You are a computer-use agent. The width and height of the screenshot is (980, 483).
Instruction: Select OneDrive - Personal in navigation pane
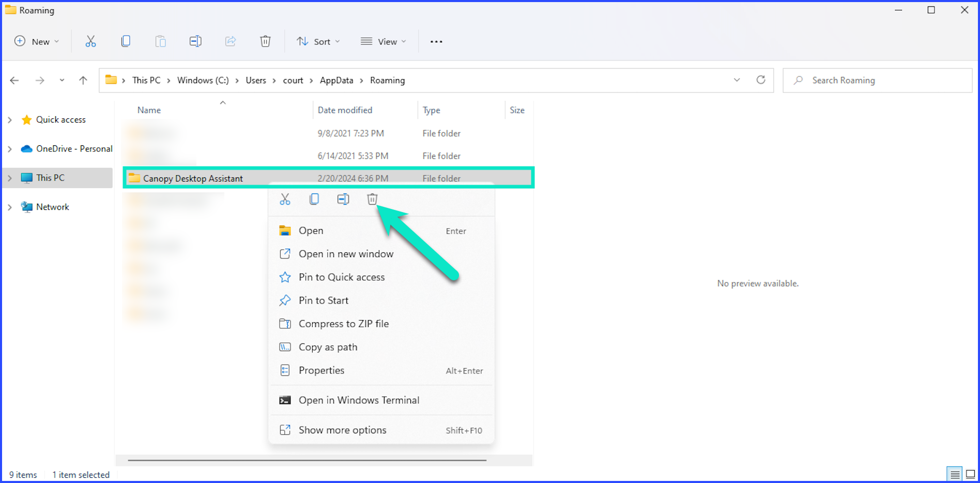pyautogui.click(x=74, y=149)
